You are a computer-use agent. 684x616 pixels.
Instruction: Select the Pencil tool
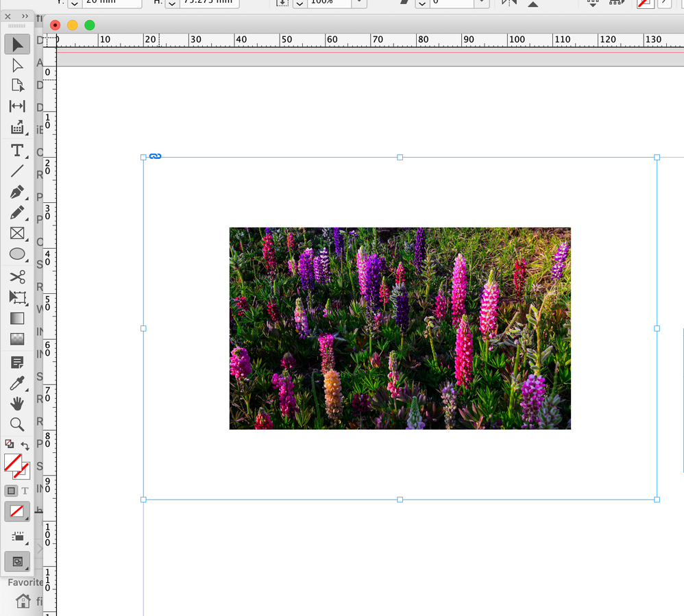17,213
